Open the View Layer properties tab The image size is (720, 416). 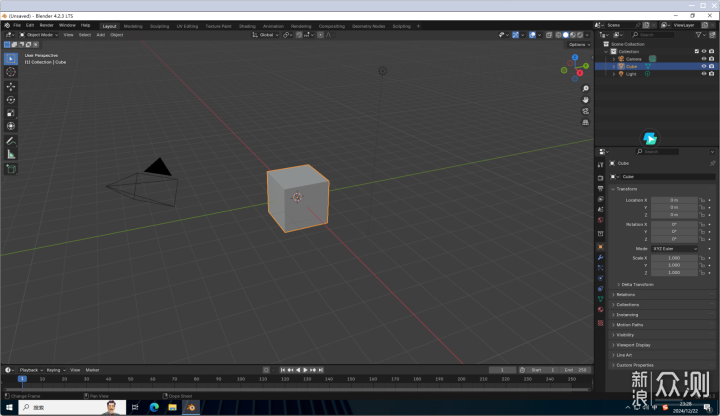[x=601, y=199]
